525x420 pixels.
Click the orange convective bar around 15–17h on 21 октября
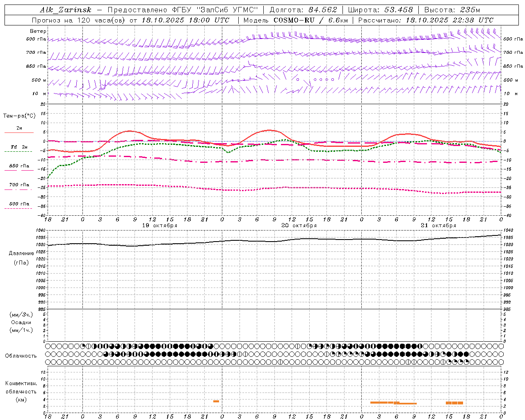click(454, 403)
